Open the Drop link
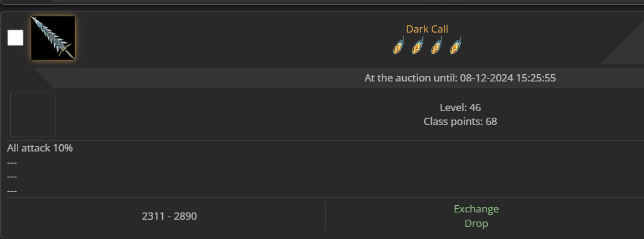The height and width of the screenshot is (239, 644). tap(476, 223)
